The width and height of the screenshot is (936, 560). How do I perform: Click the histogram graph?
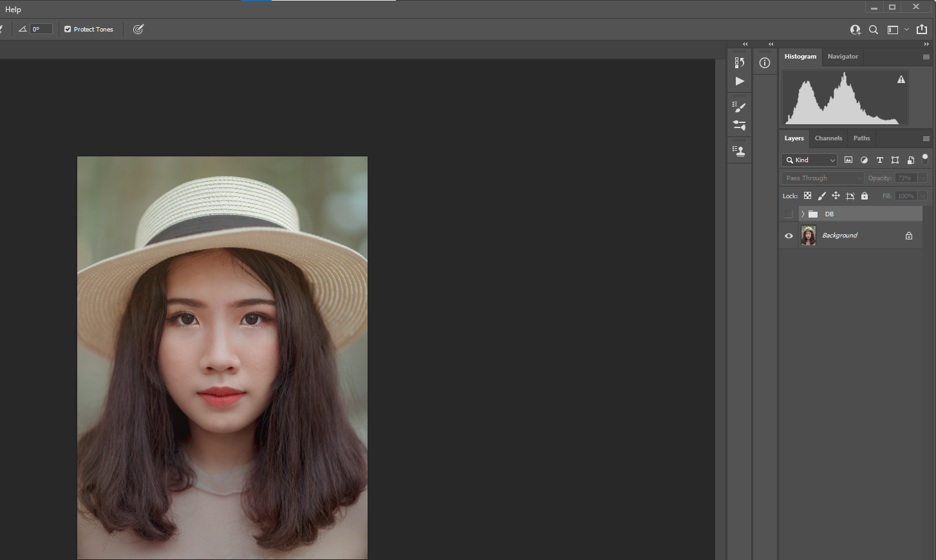point(845,97)
